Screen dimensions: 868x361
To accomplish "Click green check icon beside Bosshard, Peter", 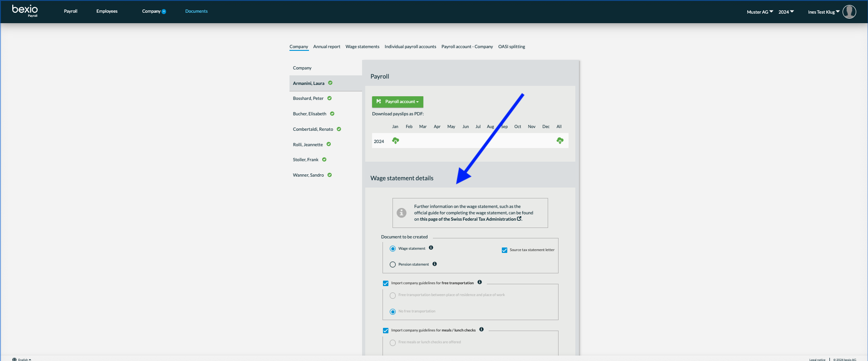I will [329, 98].
